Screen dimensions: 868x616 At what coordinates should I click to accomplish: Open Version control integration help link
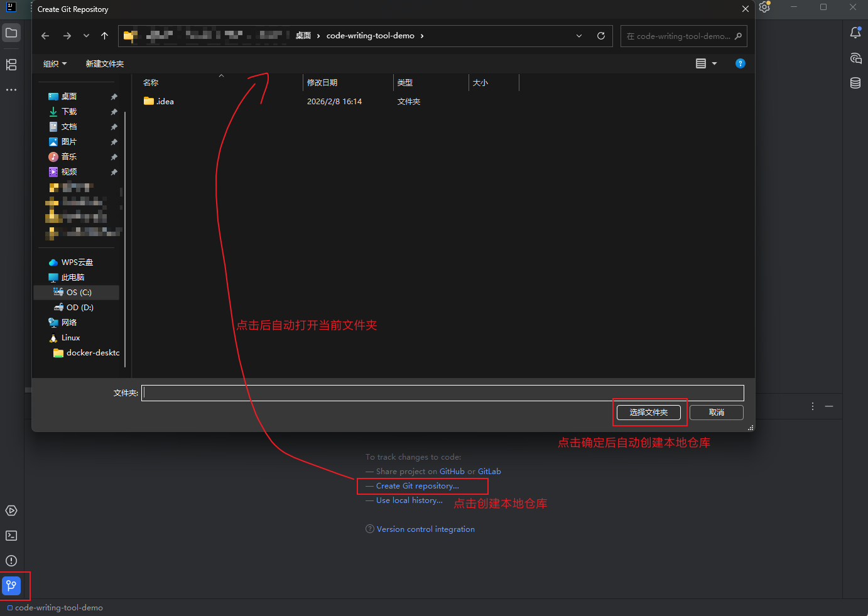coord(426,529)
